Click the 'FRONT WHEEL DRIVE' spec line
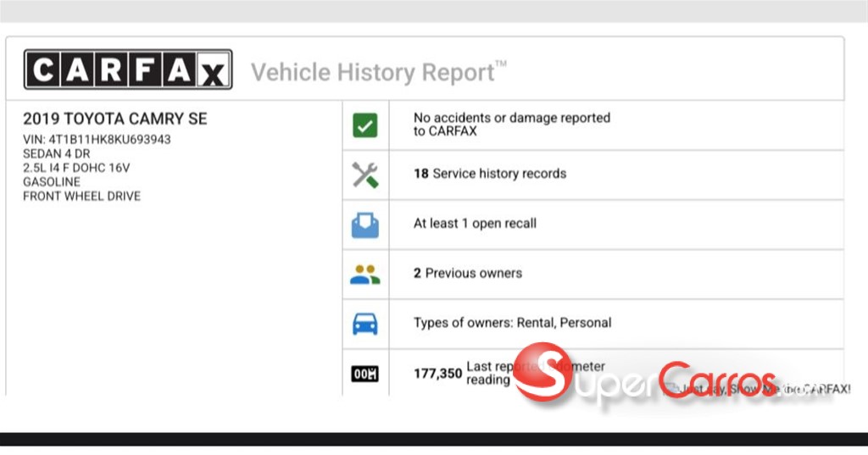868x455 pixels. coord(81,197)
